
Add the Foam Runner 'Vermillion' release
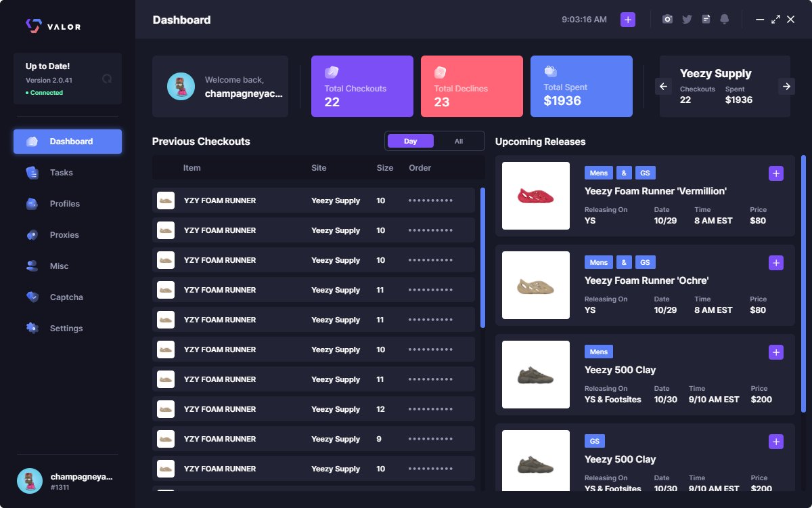tap(776, 173)
